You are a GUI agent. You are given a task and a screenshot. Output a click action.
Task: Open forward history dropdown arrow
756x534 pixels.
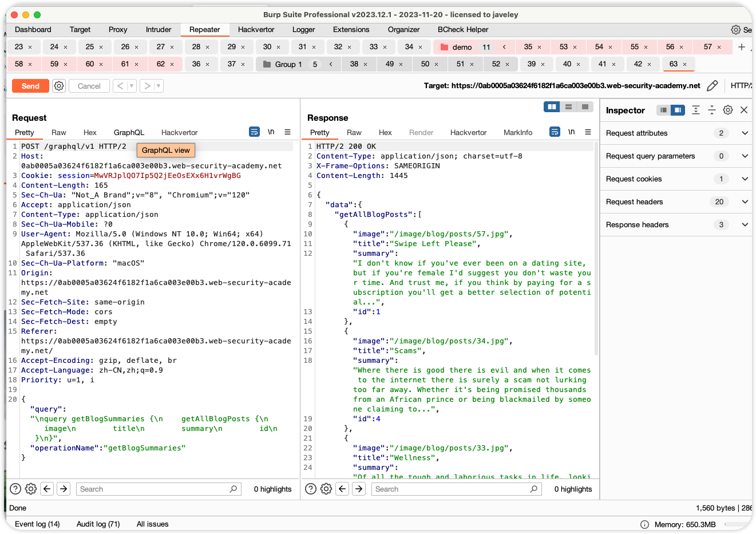159,86
